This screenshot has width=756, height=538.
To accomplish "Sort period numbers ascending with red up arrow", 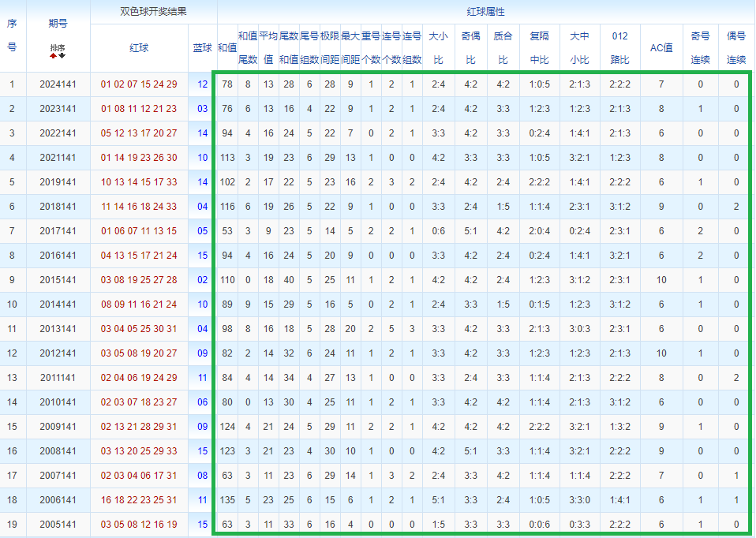I will 53,56.
